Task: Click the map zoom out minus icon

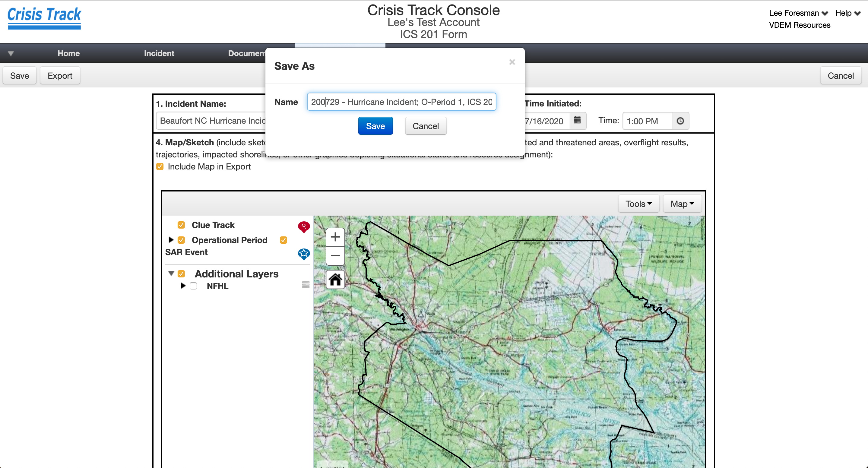Action: pos(335,255)
